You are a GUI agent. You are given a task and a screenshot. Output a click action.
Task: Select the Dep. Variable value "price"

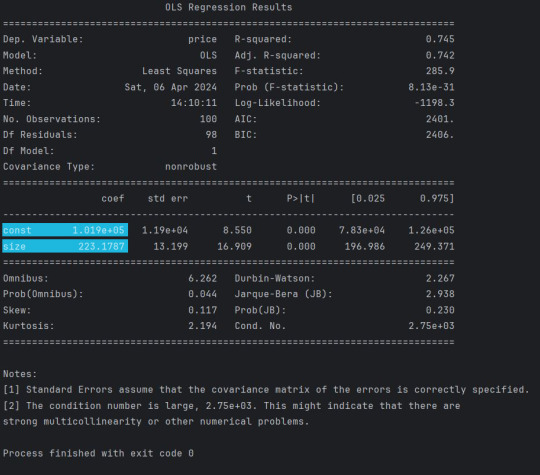(x=202, y=39)
